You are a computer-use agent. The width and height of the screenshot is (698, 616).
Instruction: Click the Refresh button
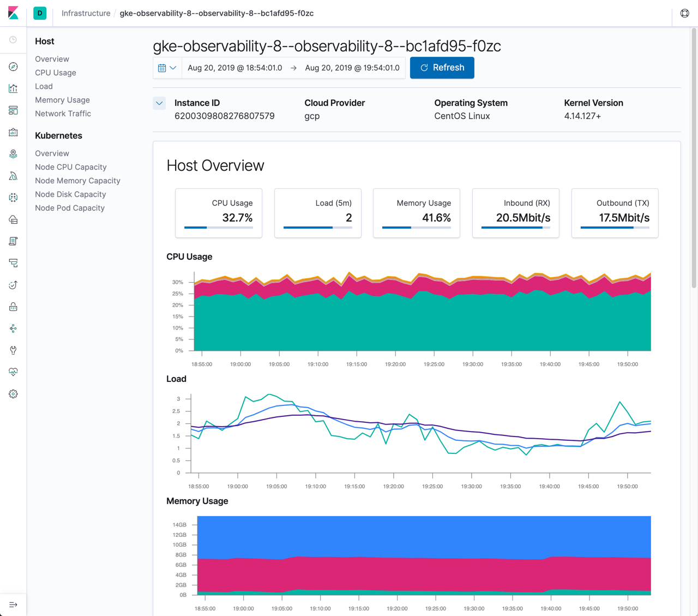click(x=442, y=68)
